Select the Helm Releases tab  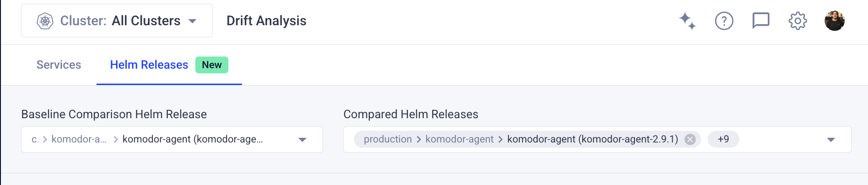point(149,65)
